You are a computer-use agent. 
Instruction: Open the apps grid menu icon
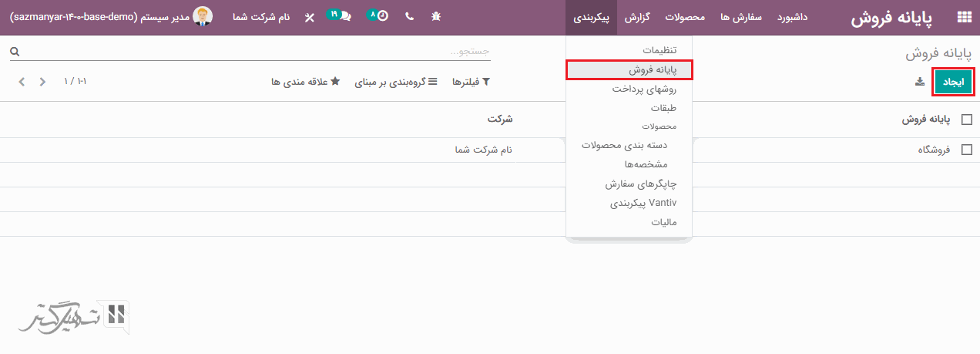964,17
